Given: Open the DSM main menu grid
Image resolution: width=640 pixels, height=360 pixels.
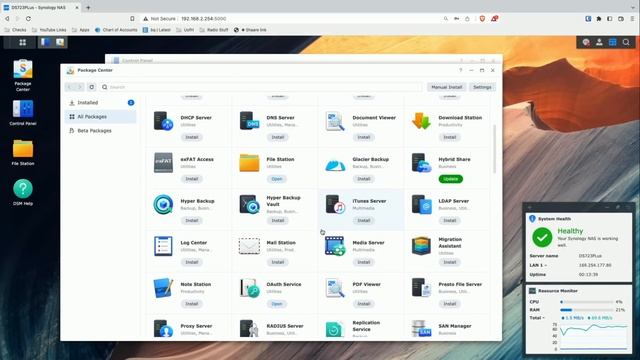Looking at the screenshot, I should pyautogui.click(x=22, y=42).
